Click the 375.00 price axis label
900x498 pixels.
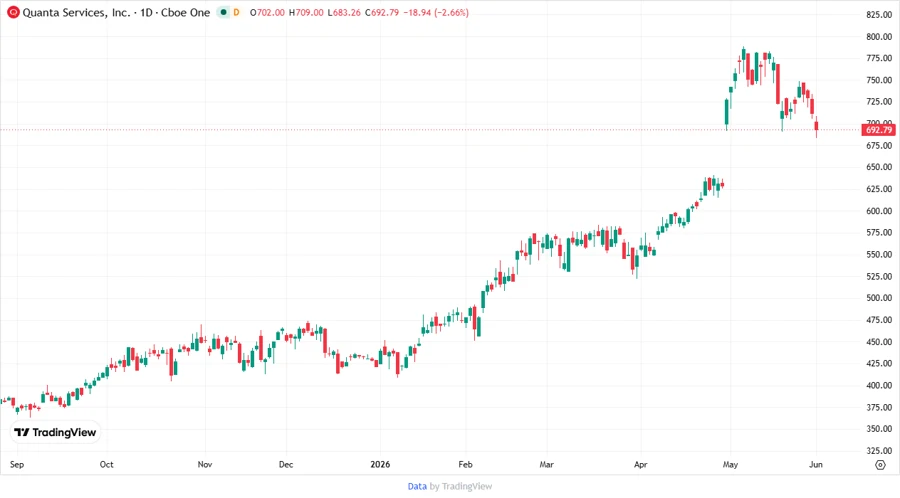pos(879,407)
